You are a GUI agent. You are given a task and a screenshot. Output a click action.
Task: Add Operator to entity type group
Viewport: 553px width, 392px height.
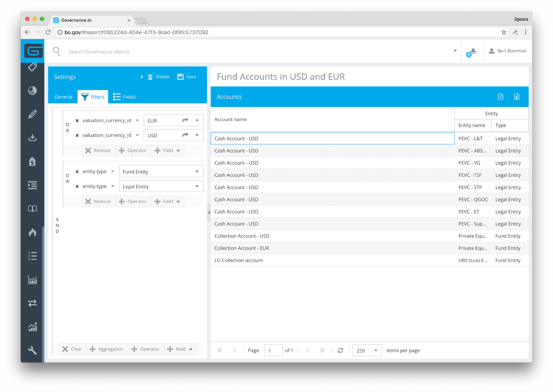[x=133, y=201]
